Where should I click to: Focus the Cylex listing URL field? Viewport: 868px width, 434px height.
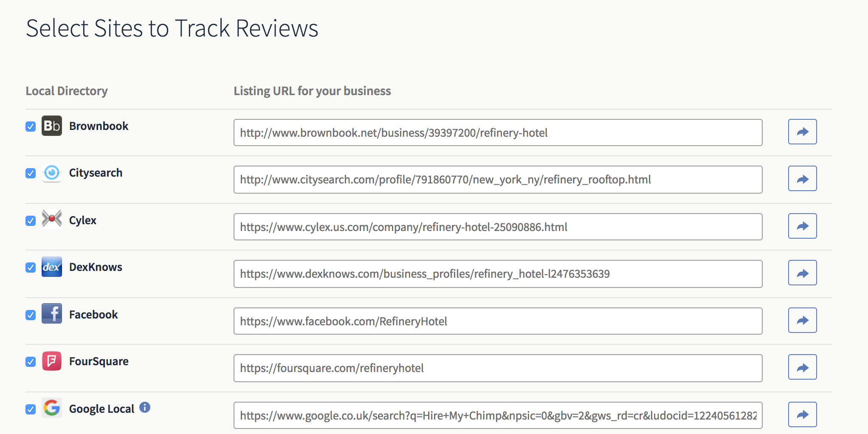[x=498, y=227]
